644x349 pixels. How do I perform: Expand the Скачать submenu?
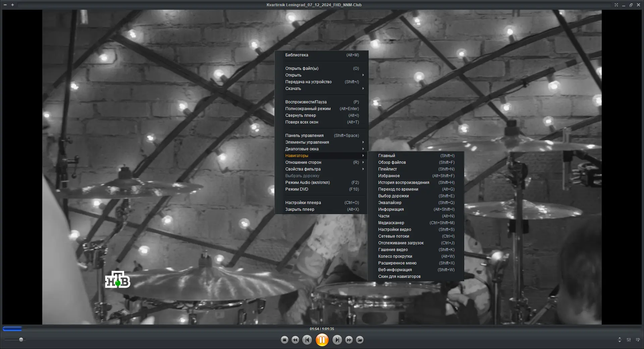[x=322, y=89]
